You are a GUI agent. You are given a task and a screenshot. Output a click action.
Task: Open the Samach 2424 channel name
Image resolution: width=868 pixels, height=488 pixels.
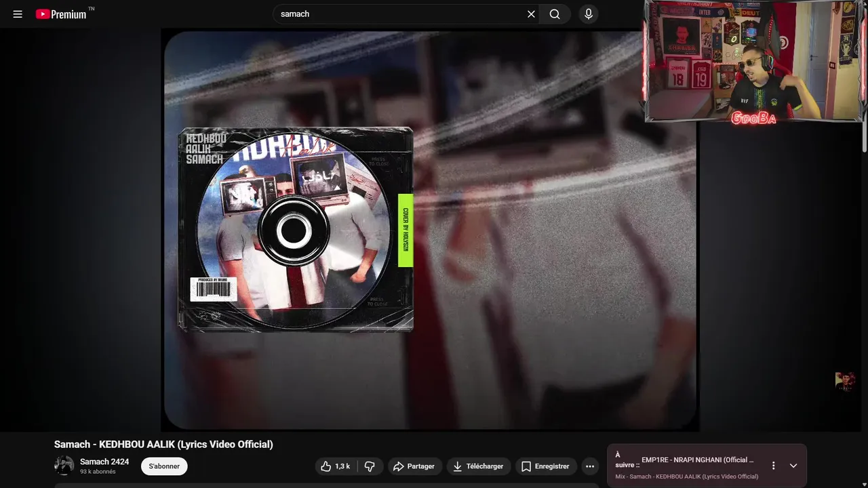click(x=104, y=462)
